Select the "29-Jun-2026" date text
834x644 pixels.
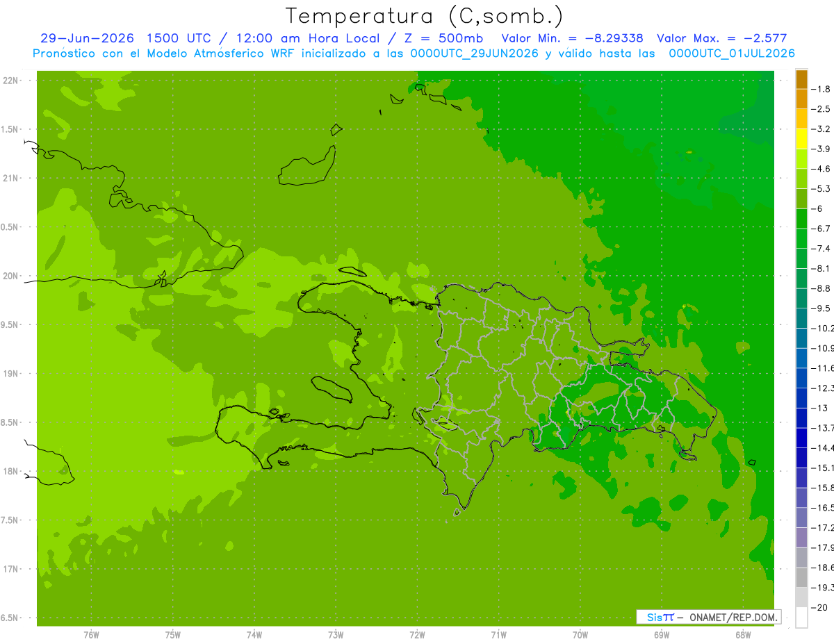coord(86,38)
